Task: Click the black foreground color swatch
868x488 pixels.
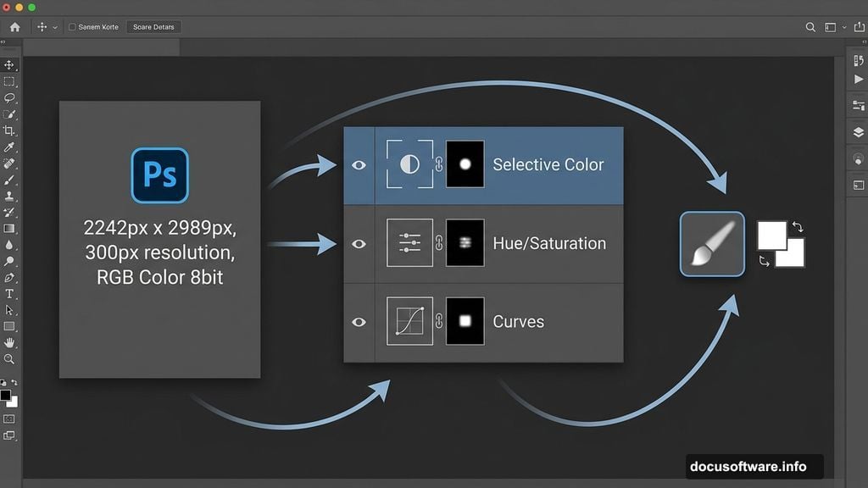Action: (x=6, y=396)
